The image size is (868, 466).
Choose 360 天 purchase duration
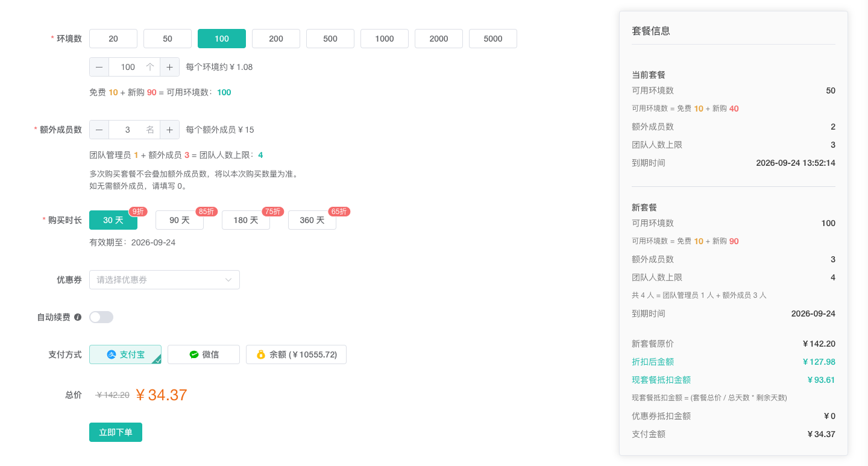pos(312,220)
